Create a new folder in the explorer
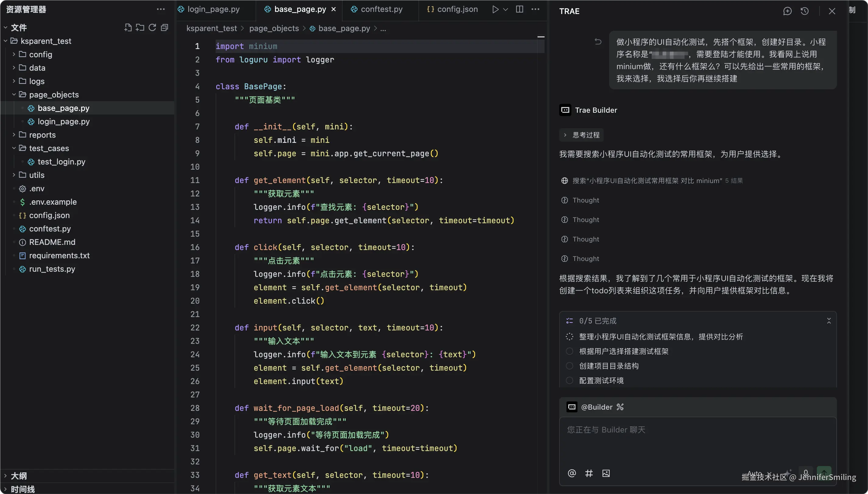Viewport: 868px width, 494px height. [140, 27]
